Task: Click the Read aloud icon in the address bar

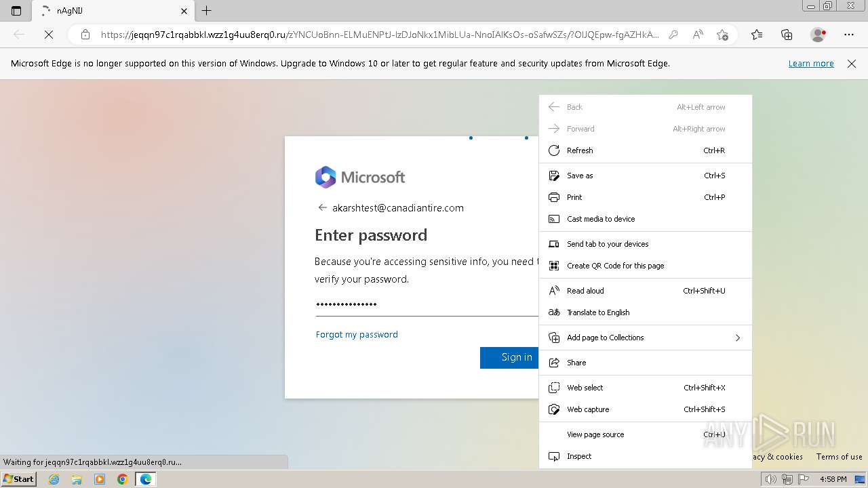Action: [x=698, y=35]
